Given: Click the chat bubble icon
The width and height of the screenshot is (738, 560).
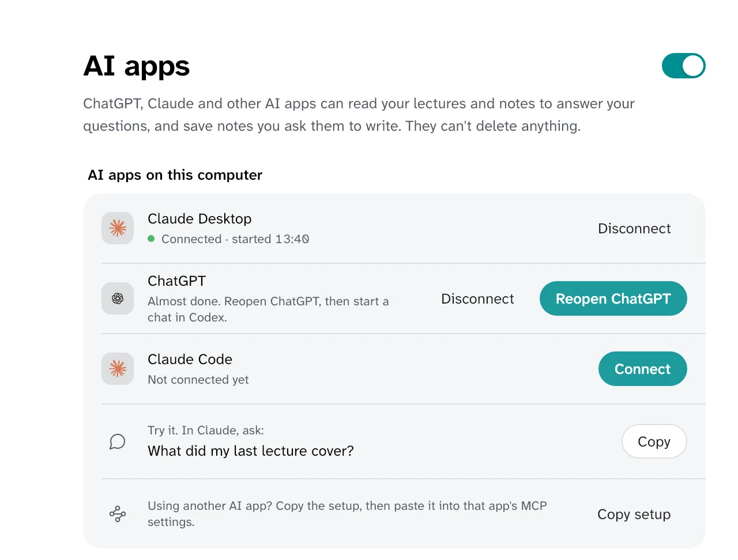Looking at the screenshot, I should pyautogui.click(x=118, y=441).
